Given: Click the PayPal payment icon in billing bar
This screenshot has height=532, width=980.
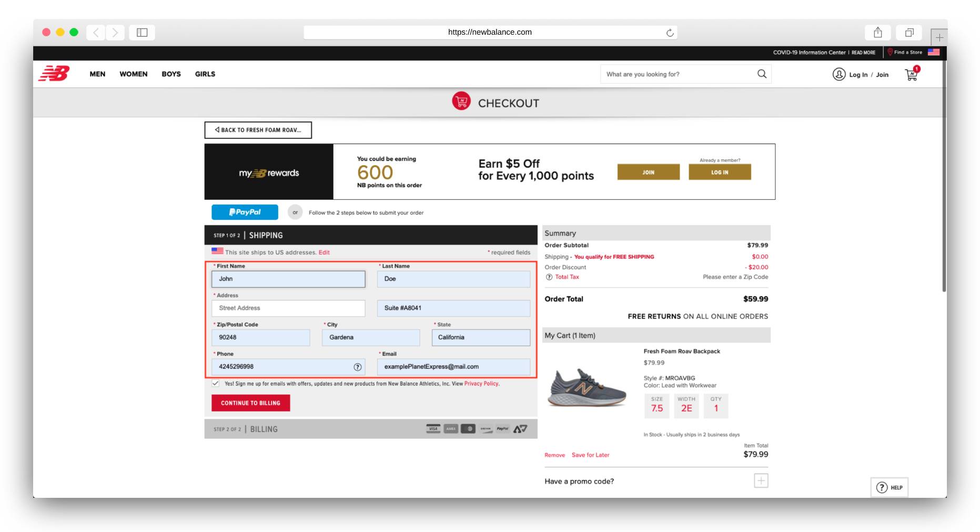Looking at the screenshot, I should (503, 429).
